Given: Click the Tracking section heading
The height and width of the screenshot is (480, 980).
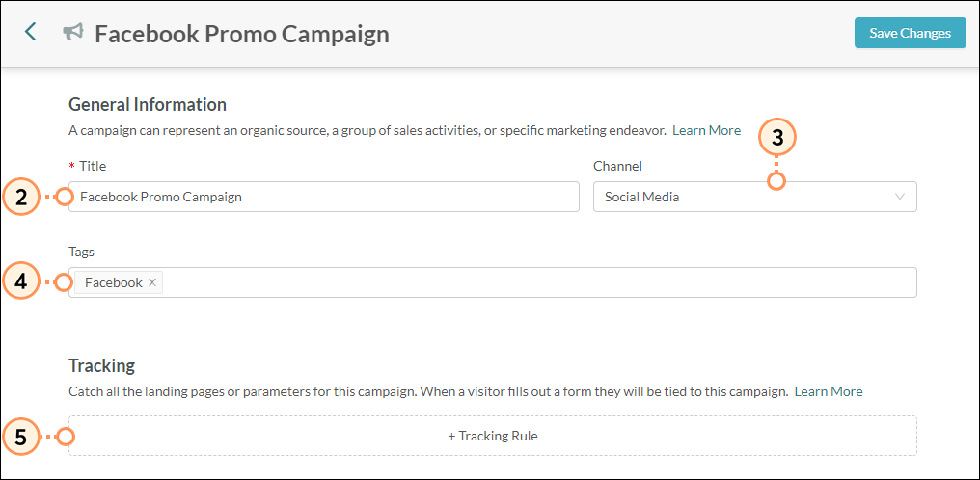Looking at the screenshot, I should (102, 365).
